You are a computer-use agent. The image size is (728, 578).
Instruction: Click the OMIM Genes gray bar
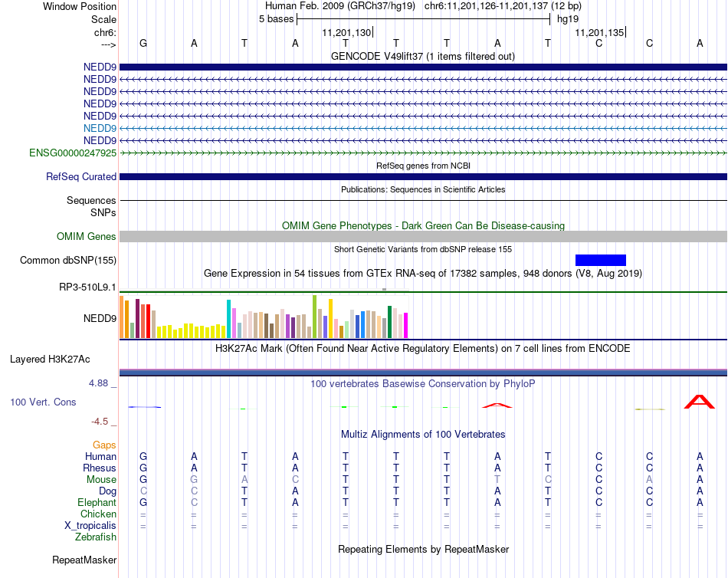pos(423,237)
